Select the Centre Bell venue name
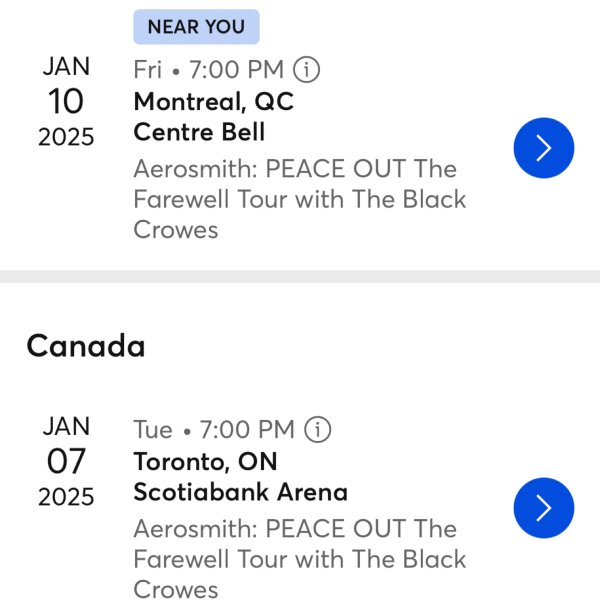Image resolution: width=600 pixels, height=600 pixels. pyautogui.click(x=199, y=132)
